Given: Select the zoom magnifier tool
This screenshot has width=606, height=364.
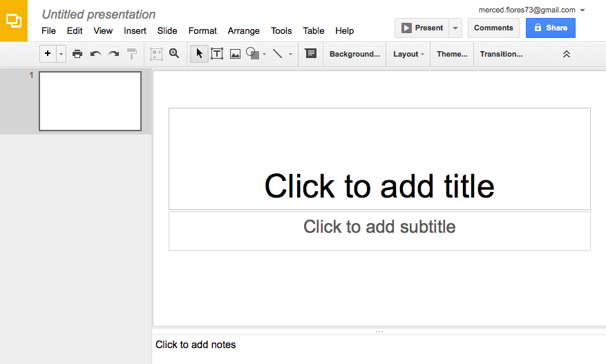Looking at the screenshot, I should [174, 53].
